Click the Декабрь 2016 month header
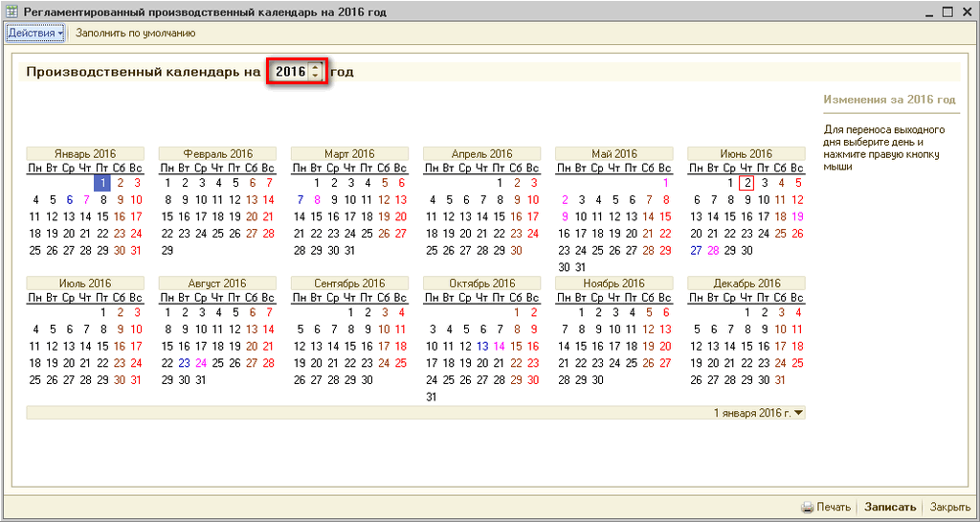The height and width of the screenshot is (522, 980). click(x=746, y=284)
